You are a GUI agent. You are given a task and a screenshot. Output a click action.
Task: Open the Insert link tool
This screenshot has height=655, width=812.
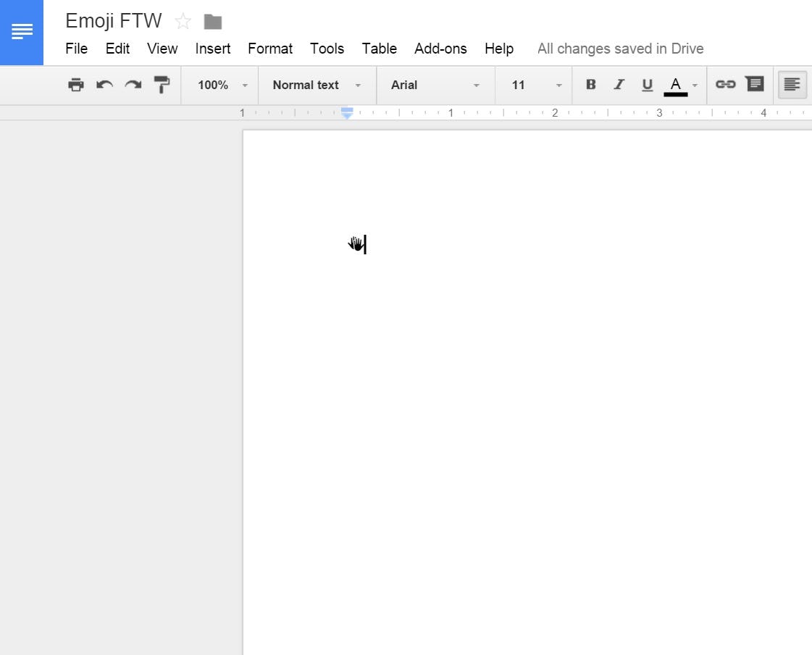point(726,85)
